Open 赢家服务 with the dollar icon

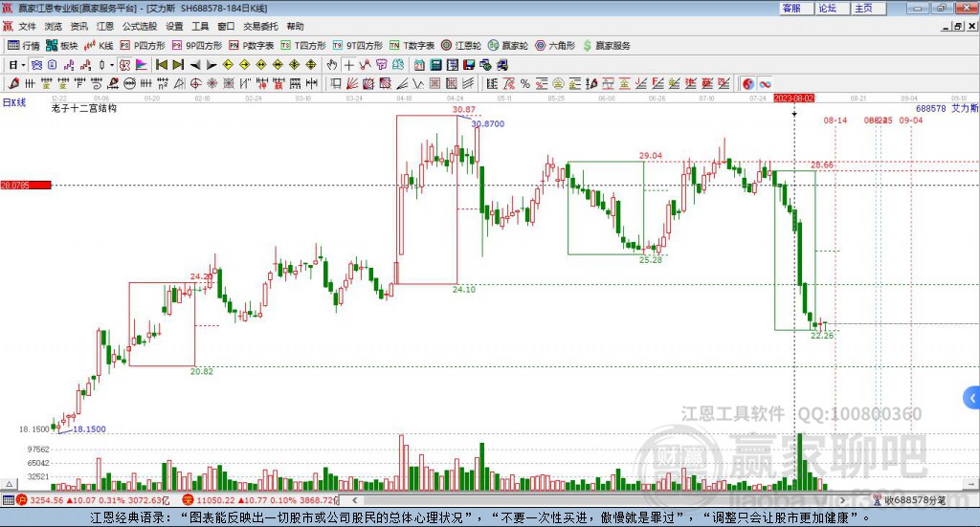tap(606, 46)
